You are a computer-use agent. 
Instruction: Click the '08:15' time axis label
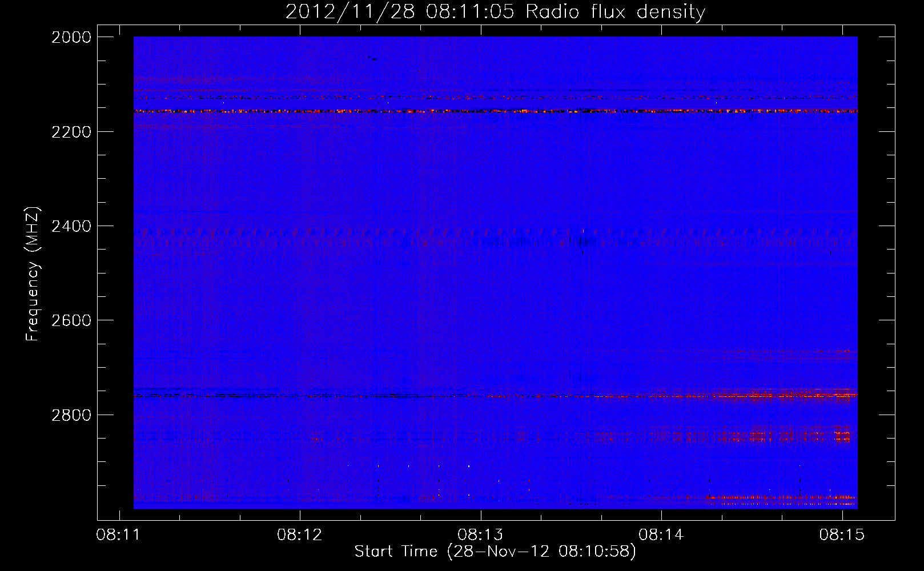pos(842,535)
